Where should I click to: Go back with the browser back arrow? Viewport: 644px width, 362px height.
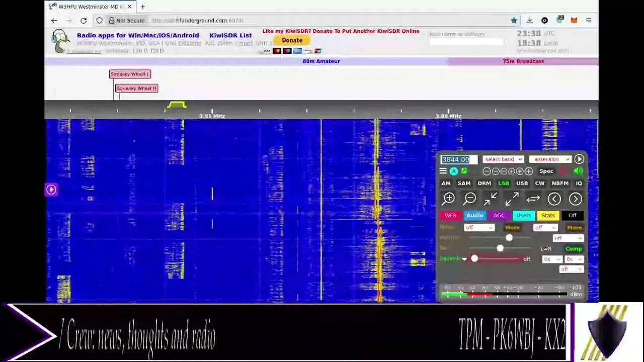(54, 21)
